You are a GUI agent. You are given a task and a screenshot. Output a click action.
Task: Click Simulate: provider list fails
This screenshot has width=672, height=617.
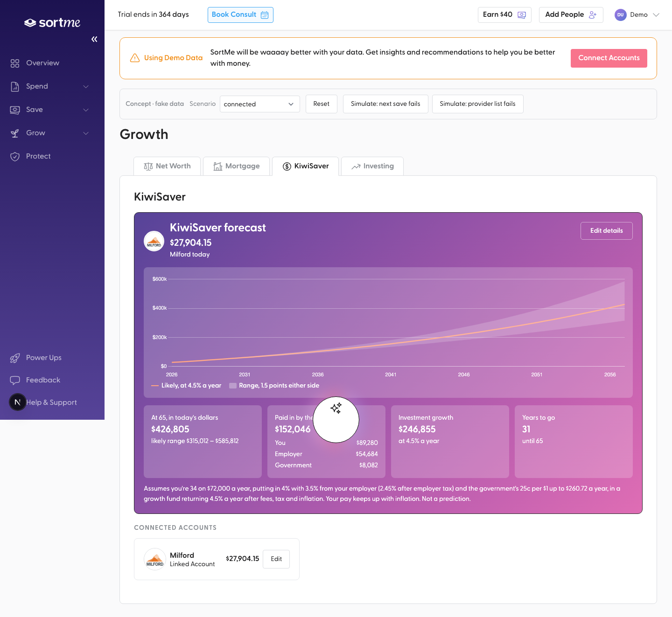(478, 104)
